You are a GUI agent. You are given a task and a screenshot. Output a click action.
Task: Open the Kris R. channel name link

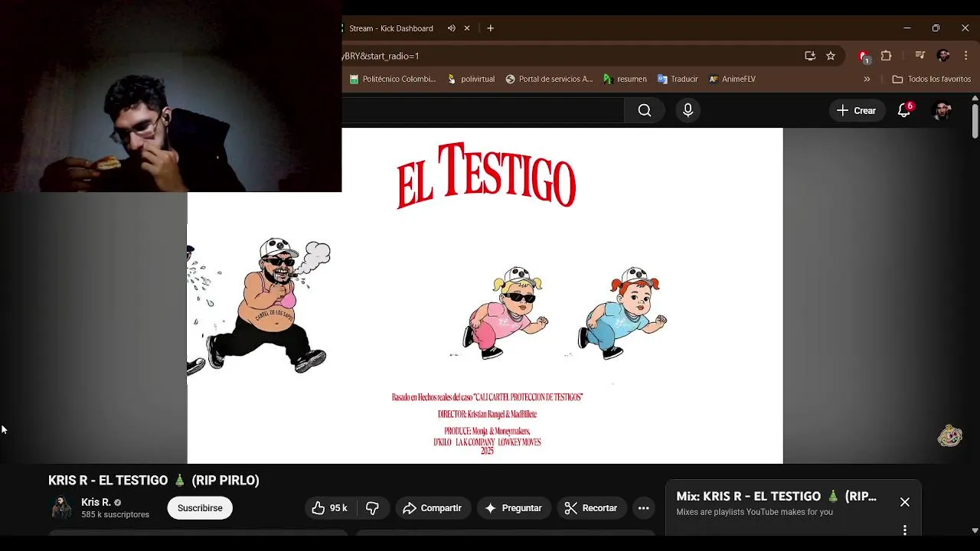pos(96,502)
